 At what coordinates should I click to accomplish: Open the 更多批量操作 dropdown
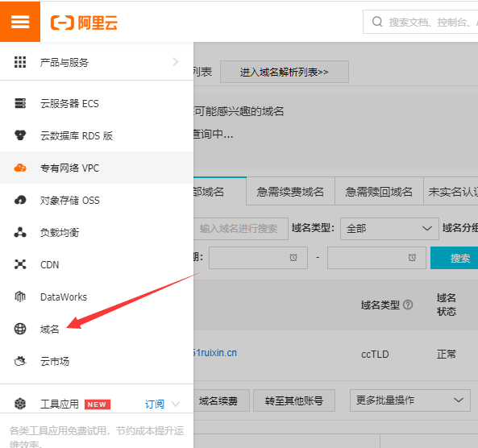tap(409, 400)
